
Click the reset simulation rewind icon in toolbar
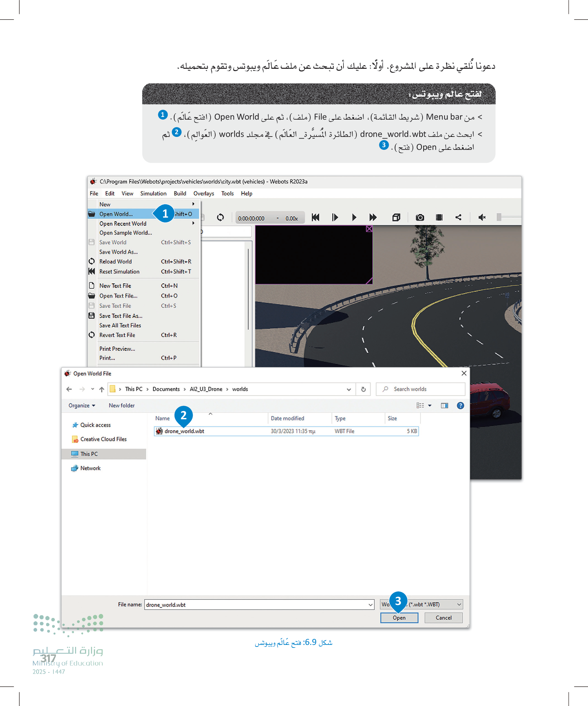pos(315,218)
